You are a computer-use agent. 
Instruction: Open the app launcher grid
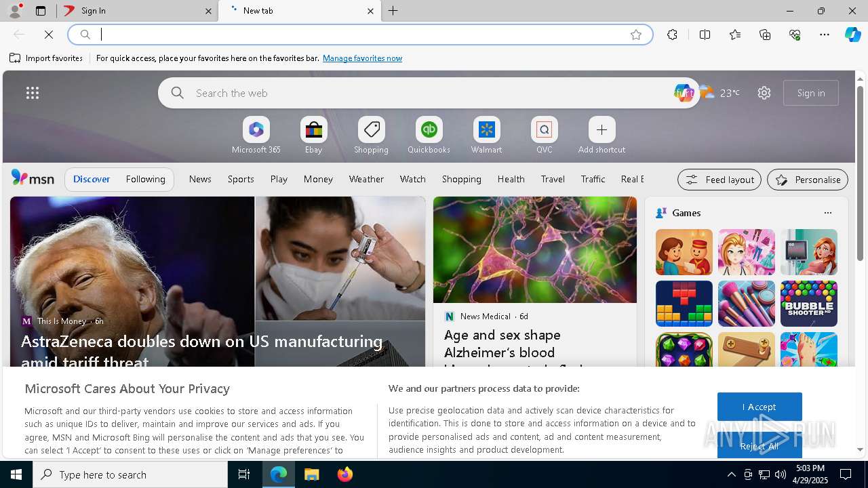(x=33, y=93)
